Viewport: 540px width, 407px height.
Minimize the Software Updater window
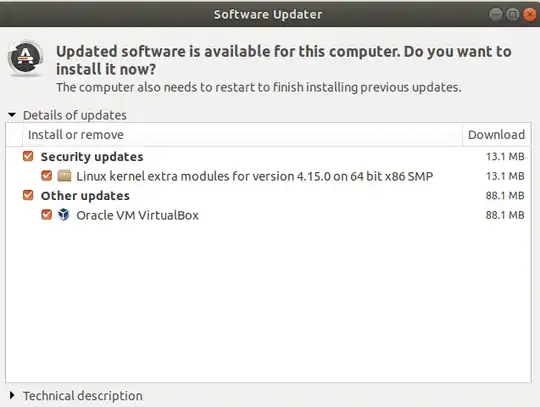(496, 14)
